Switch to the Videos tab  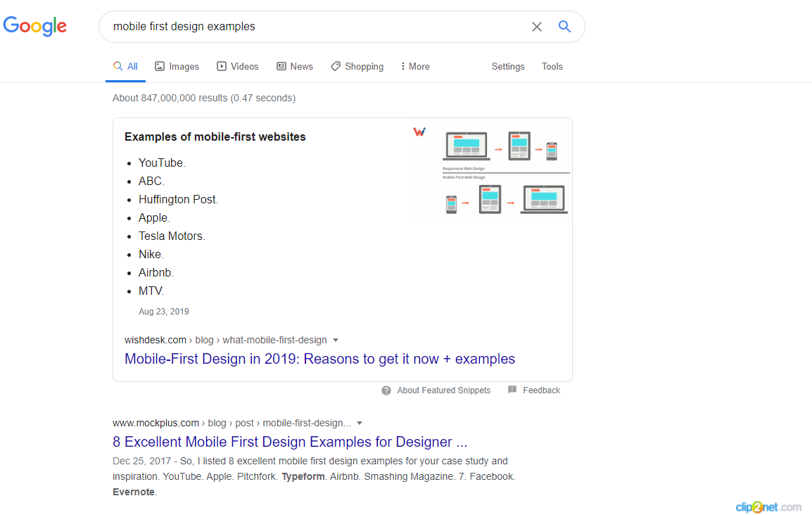237,66
